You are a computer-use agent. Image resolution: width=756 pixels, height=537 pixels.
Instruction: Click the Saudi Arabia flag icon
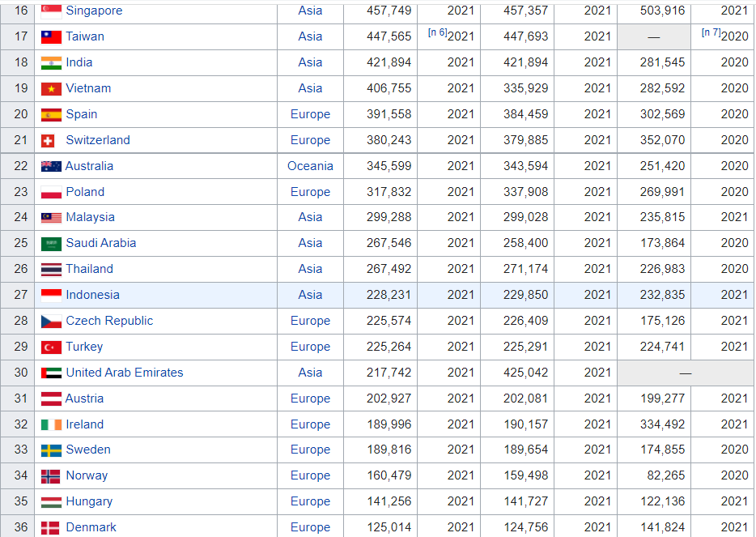[x=51, y=243]
